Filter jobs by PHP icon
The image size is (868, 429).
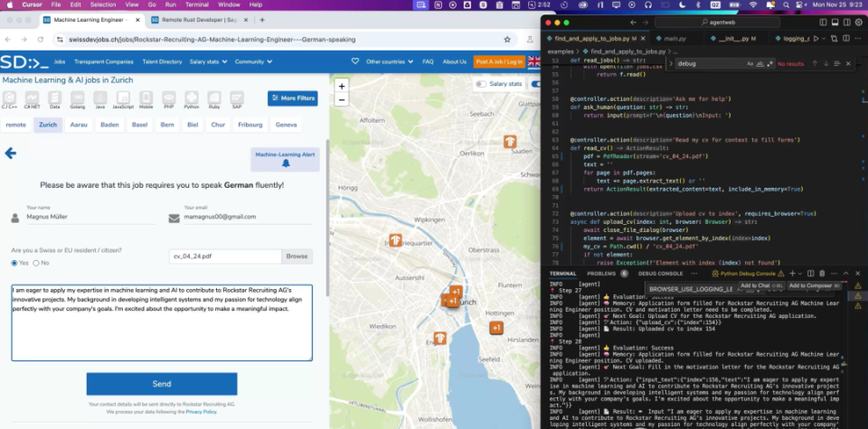click(169, 99)
